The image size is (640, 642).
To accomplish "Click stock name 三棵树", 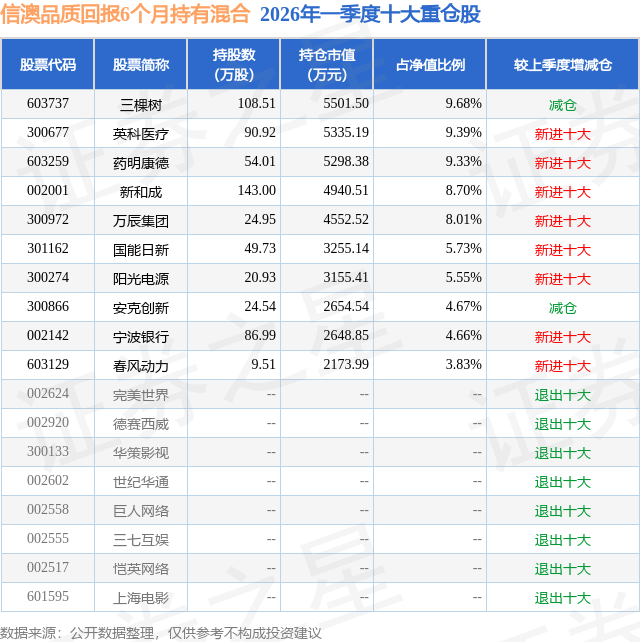I will pyautogui.click(x=141, y=105).
